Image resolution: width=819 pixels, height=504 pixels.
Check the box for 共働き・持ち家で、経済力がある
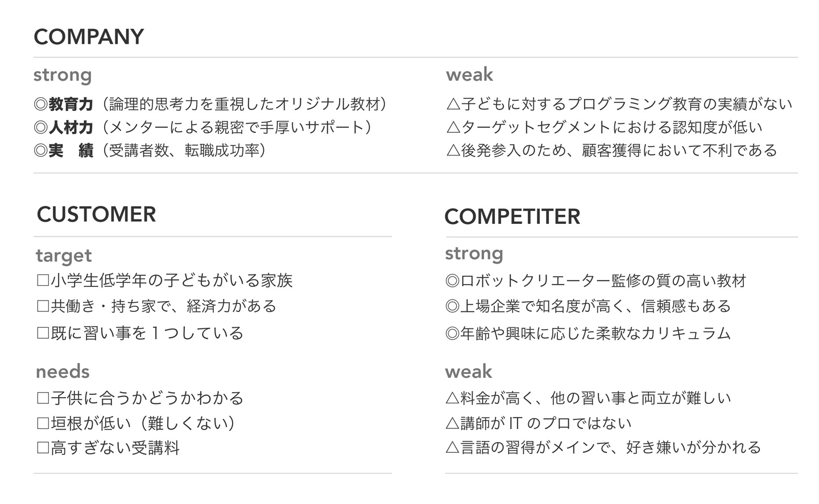pos(43,307)
